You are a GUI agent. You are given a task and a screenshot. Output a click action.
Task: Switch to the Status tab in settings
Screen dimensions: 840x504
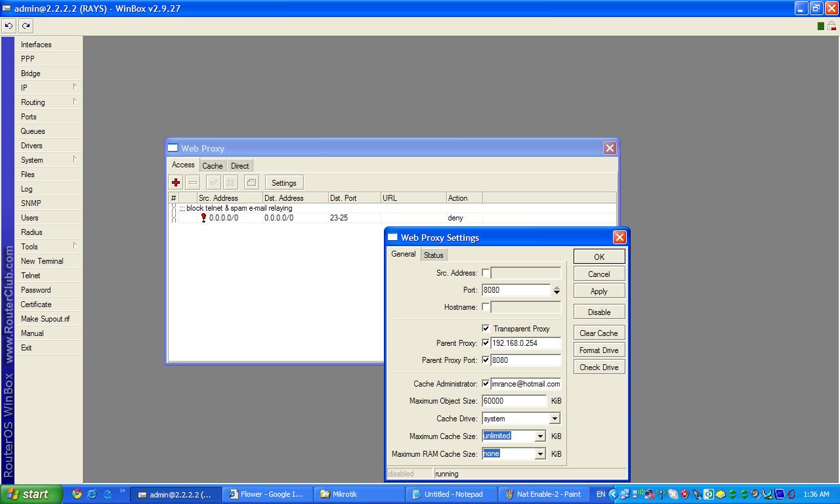tap(433, 255)
